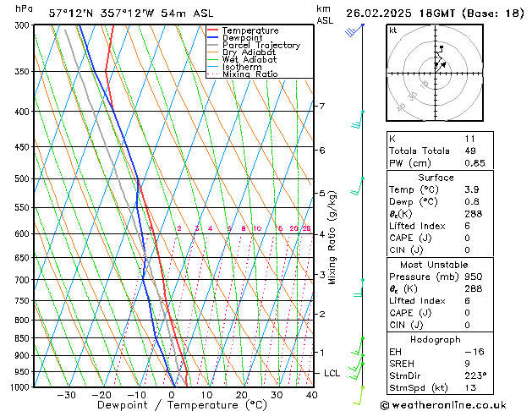The width and height of the screenshot is (532, 411).
Task: Click the blue wind barb at 300 hPa
Action: click(354, 30)
